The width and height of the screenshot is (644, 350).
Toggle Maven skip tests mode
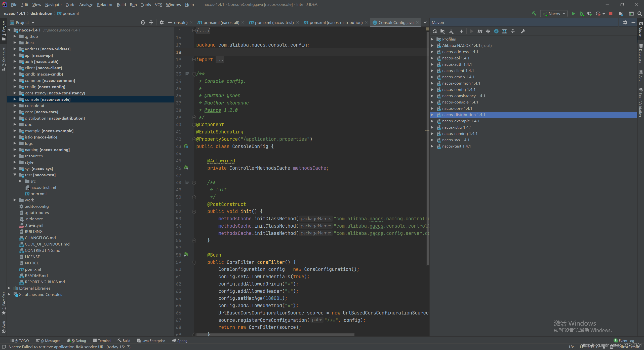(496, 31)
